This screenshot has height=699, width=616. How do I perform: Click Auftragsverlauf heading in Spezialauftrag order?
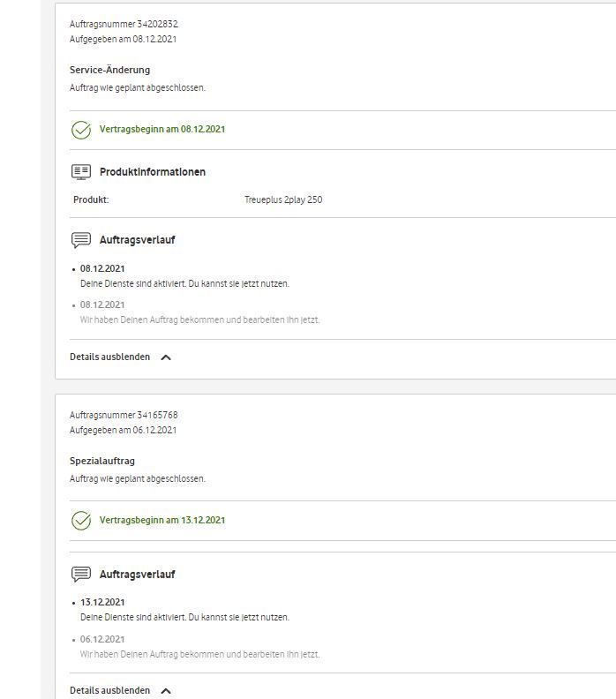coord(137,575)
